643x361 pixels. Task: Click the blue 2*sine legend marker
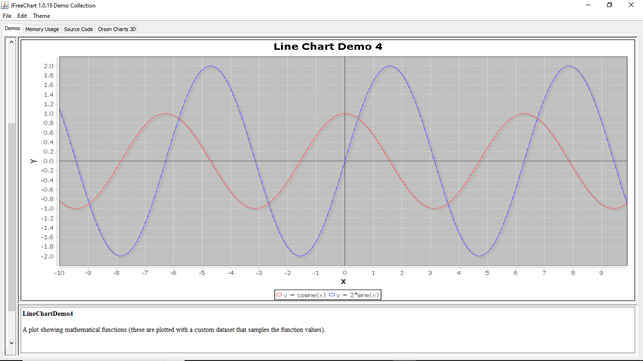click(332, 295)
